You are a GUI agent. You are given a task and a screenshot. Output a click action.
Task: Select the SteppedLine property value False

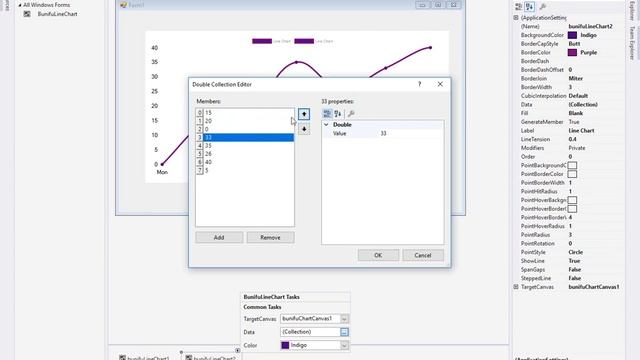pyautogui.click(x=575, y=278)
